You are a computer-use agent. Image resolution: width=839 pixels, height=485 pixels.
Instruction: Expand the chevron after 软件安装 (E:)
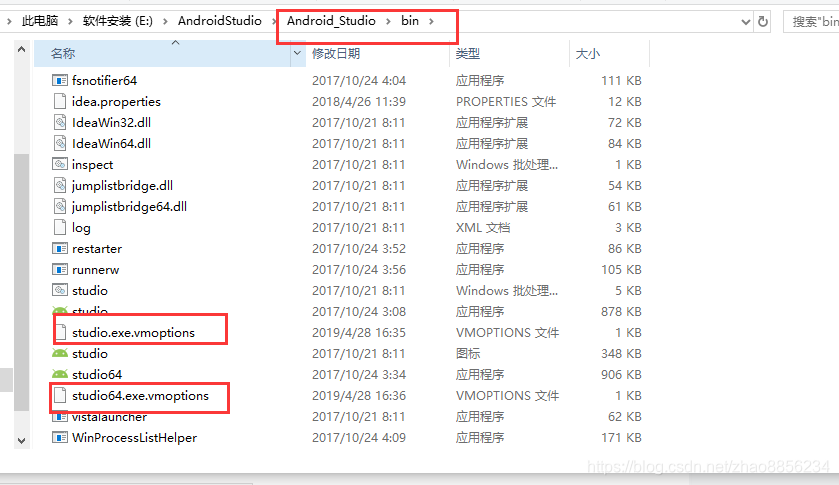pyautogui.click(x=165, y=21)
